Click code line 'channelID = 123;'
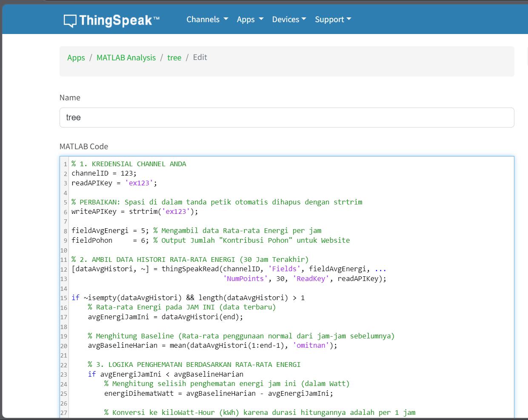Viewport: 528px width, 420px height. click(x=104, y=173)
